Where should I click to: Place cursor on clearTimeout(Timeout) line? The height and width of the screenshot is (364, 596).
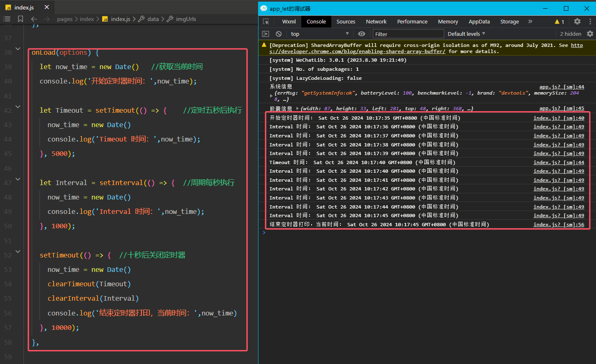(89, 284)
